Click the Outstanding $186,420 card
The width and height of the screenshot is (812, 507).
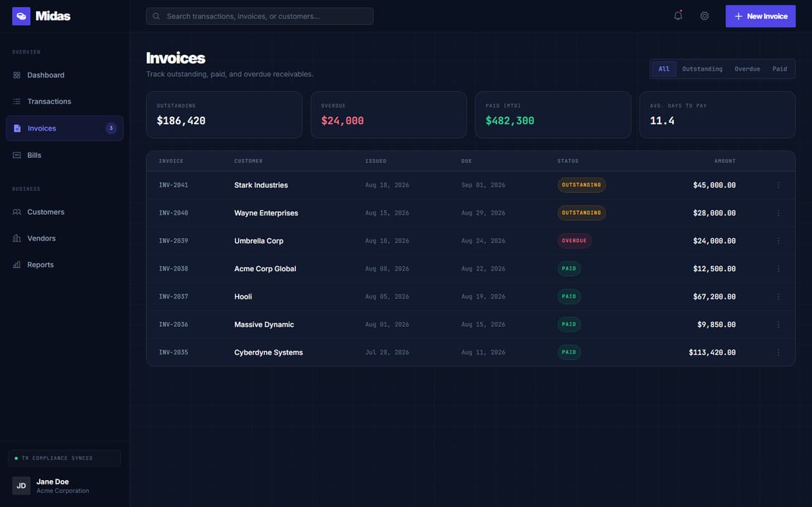pos(225,115)
